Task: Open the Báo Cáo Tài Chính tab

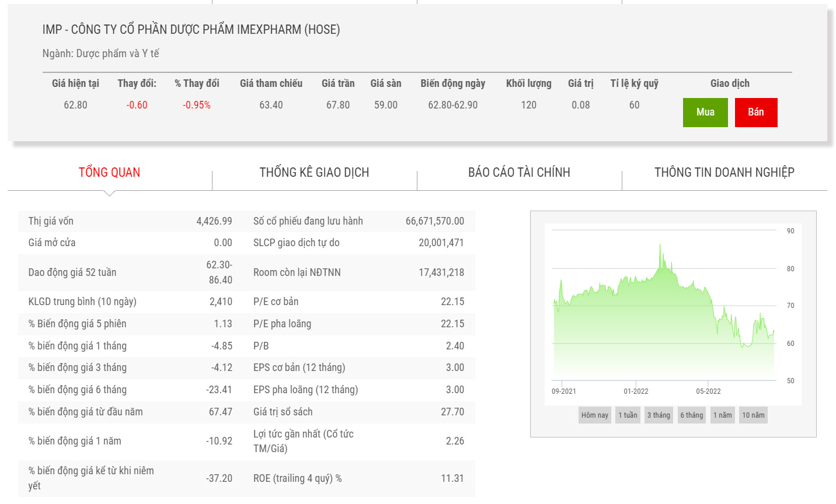Action: click(x=519, y=173)
